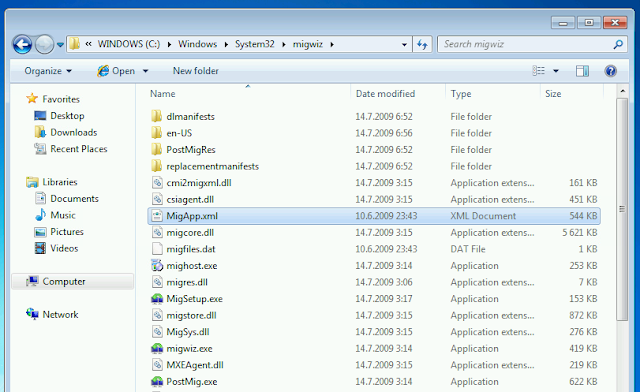Viewport: 640px width, 392px height.
Task: Open the recent pages dropdown arrow
Action: click(x=60, y=45)
